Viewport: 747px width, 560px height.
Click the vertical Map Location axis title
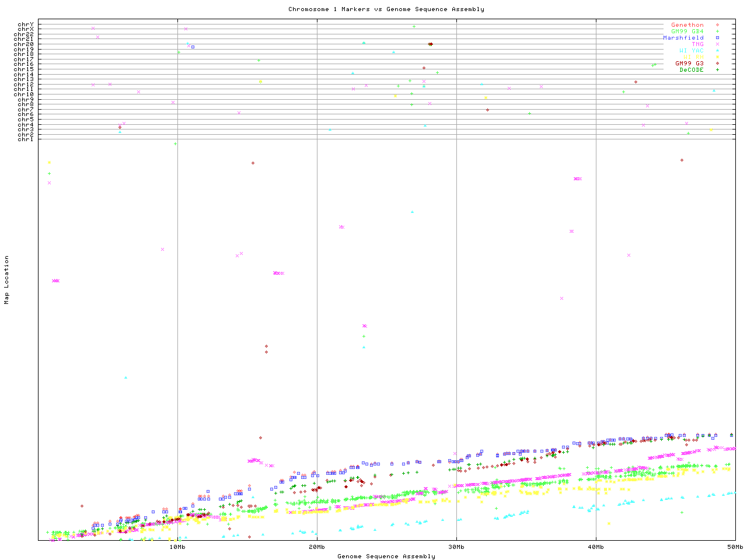tap(7, 280)
